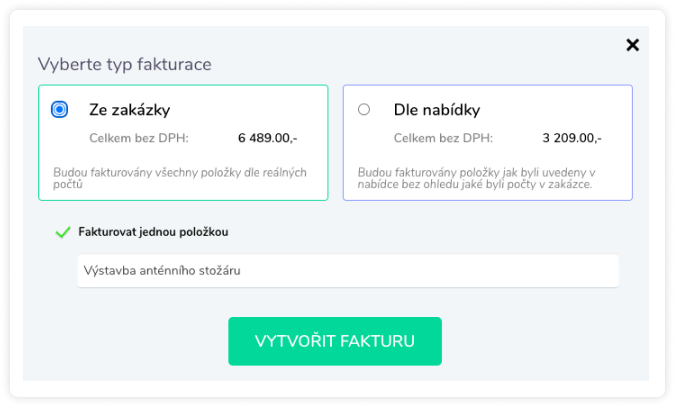Click Celkem bez DPH in Dle nabídky card
The image size is (675, 407).
(x=445, y=138)
